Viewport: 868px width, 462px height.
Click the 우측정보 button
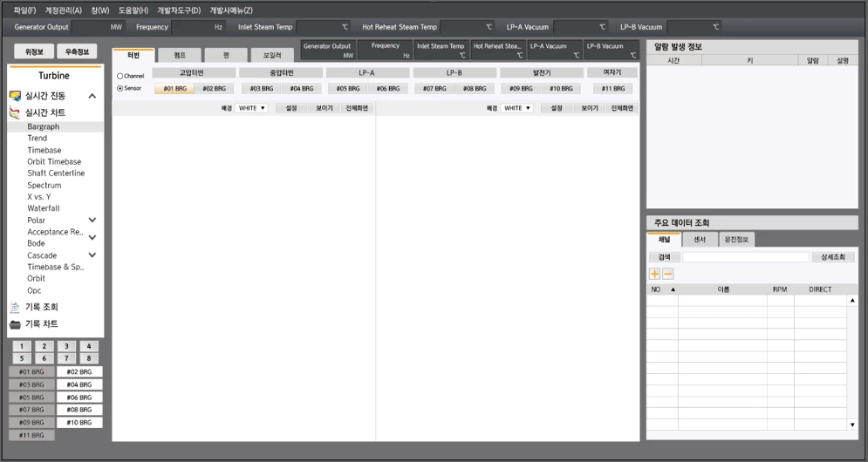77,51
